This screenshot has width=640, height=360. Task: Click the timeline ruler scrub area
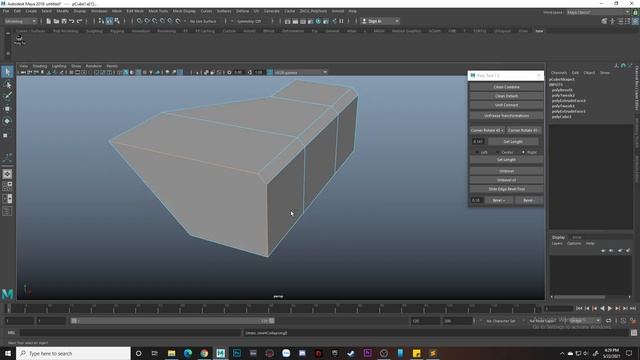[273, 308]
